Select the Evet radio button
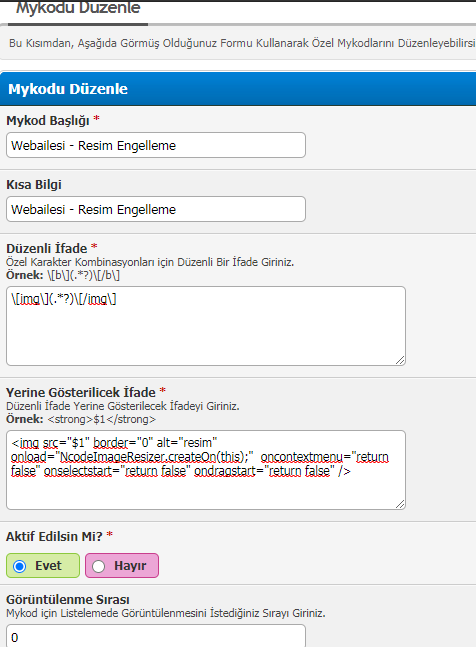 [x=19, y=566]
